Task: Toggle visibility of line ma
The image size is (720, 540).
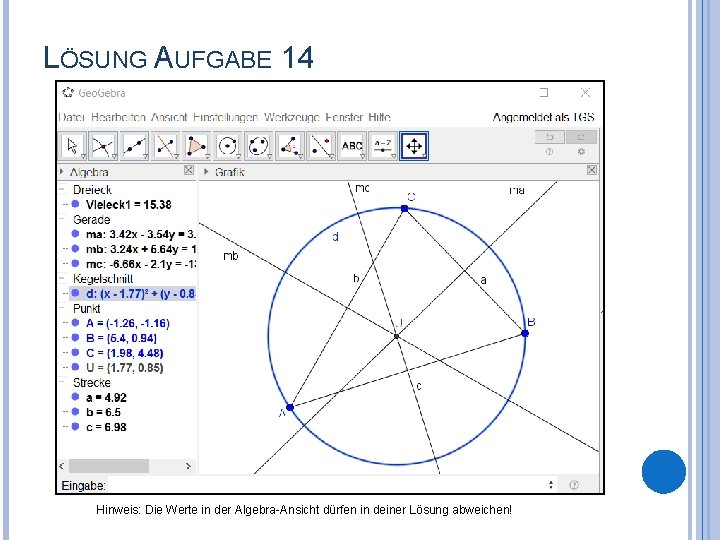Action: click(x=76, y=234)
